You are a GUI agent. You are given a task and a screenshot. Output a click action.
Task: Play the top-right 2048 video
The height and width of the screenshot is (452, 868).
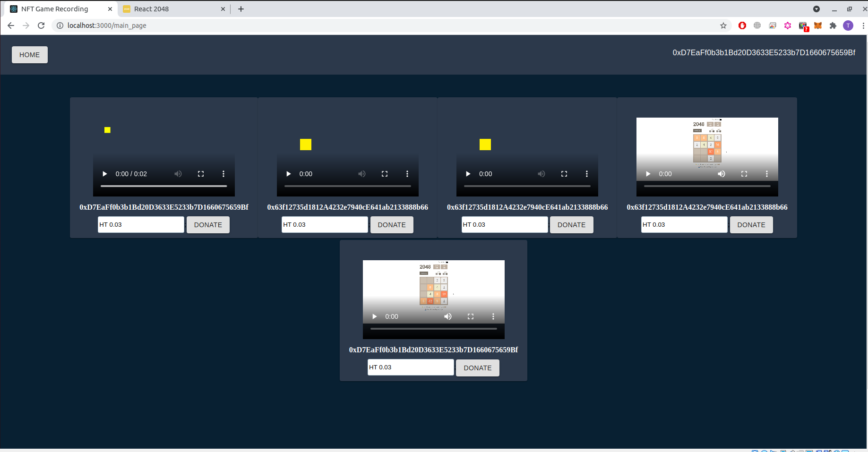(x=648, y=174)
